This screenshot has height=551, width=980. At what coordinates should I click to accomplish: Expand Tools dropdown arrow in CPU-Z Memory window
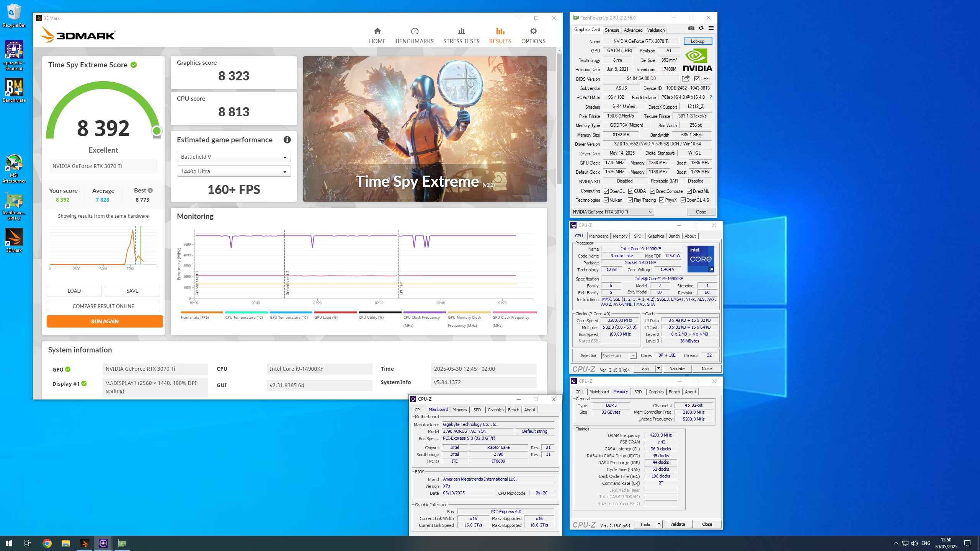(x=659, y=524)
